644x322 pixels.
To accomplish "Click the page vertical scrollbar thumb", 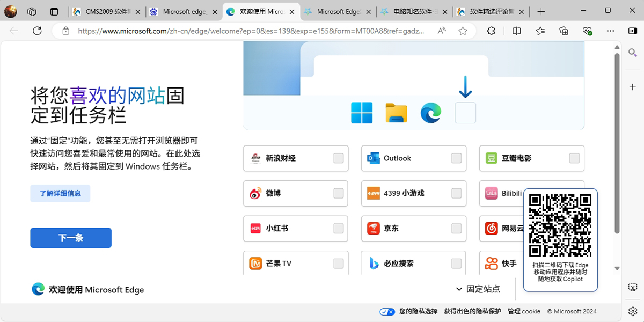I will 617,143.
